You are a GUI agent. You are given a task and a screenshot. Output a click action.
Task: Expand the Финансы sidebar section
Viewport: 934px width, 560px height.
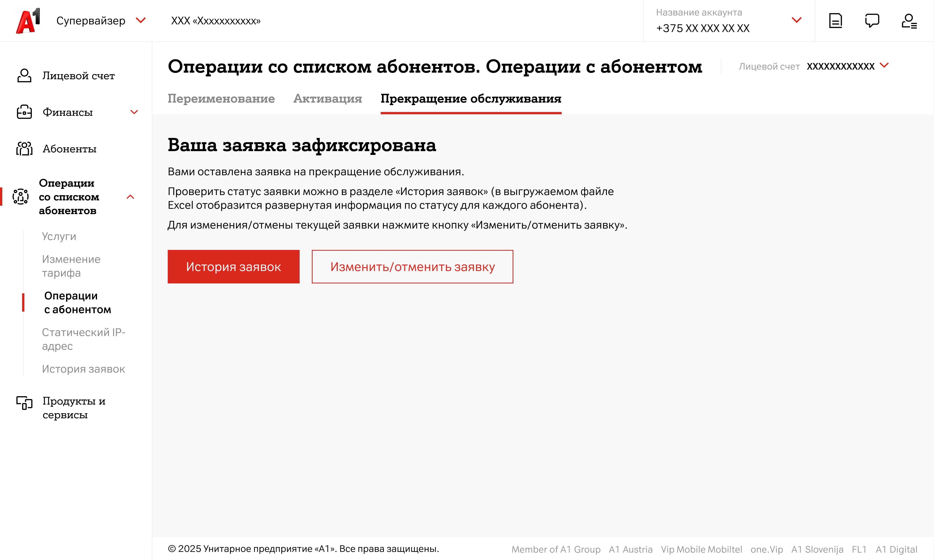coord(134,112)
